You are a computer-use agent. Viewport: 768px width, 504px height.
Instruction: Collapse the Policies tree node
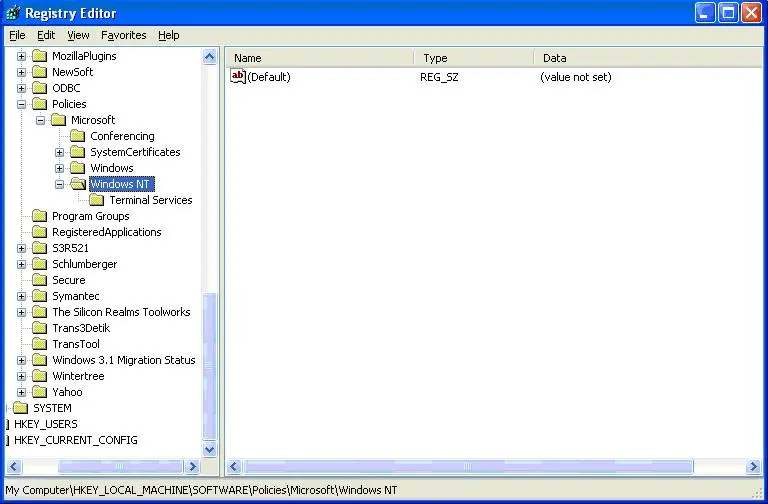(x=22, y=104)
